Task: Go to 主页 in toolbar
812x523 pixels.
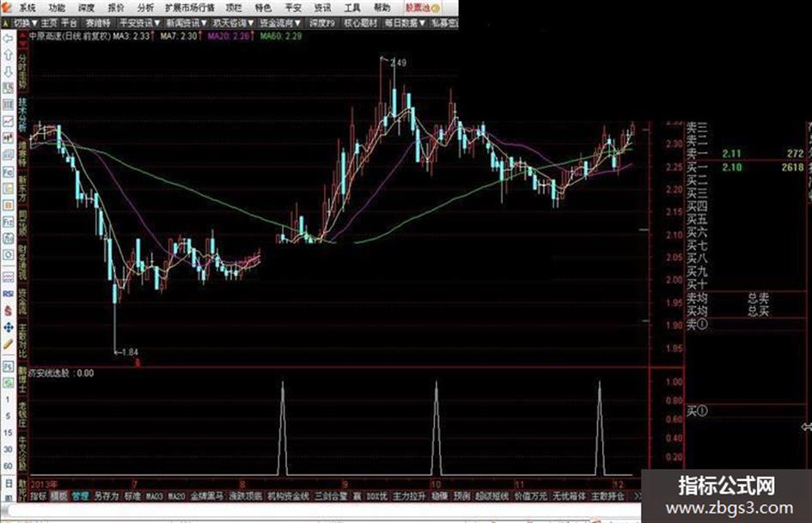Action: click(x=49, y=23)
